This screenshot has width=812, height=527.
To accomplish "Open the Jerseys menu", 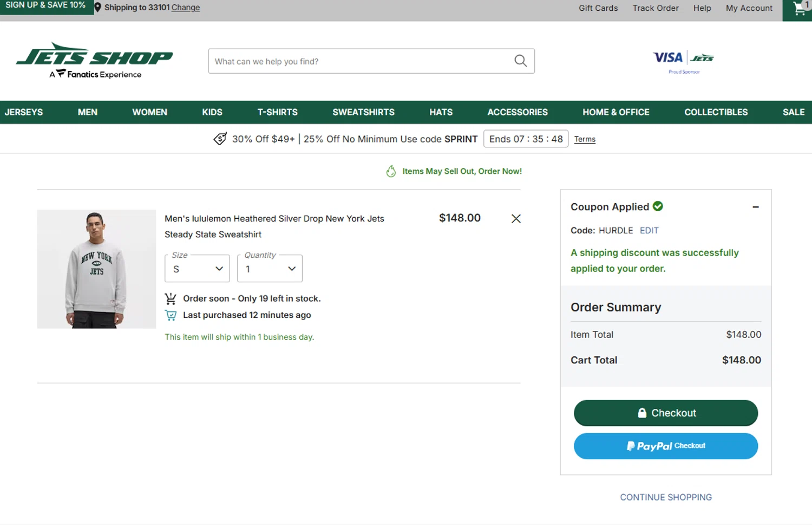I will 24,112.
